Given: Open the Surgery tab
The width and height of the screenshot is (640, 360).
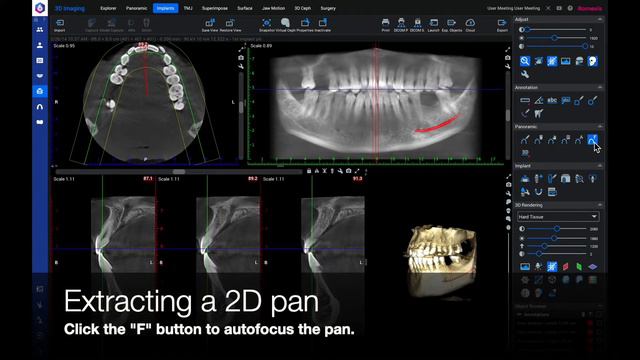Looking at the screenshot, I should point(328,8).
